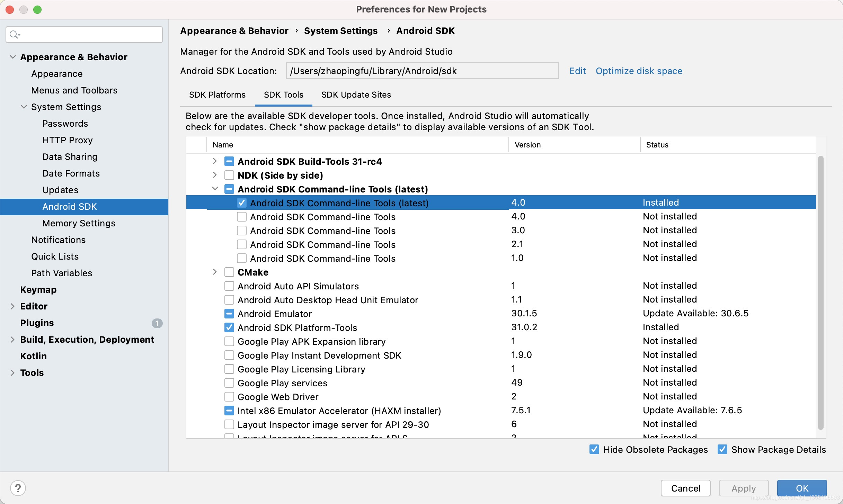Open Menus and Toolbars settings
The image size is (843, 504).
point(74,90)
